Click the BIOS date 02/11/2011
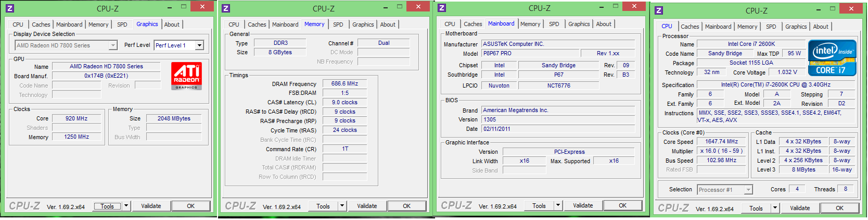The height and width of the screenshot is (220, 868). coord(558,129)
